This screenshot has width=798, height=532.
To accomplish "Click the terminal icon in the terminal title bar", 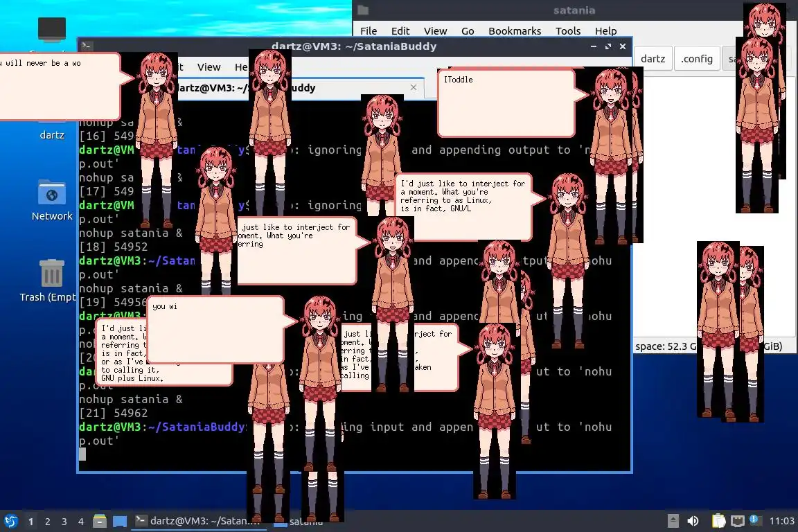I will pyautogui.click(x=87, y=46).
